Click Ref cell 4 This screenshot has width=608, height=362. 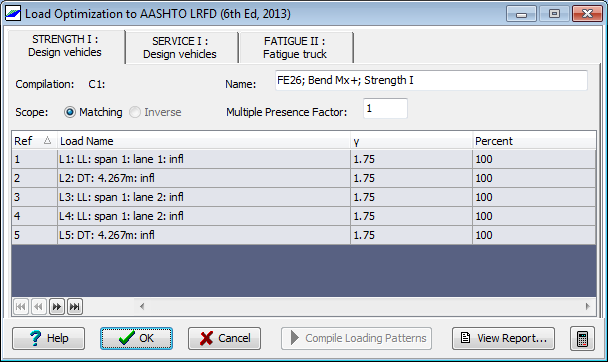pos(35,216)
